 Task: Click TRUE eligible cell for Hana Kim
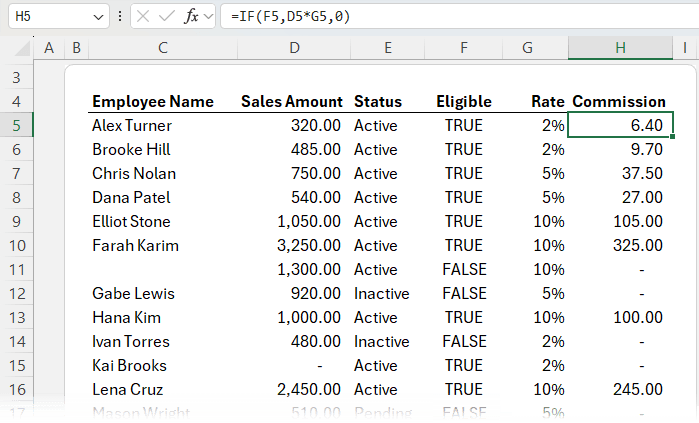click(x=464, y=318)
